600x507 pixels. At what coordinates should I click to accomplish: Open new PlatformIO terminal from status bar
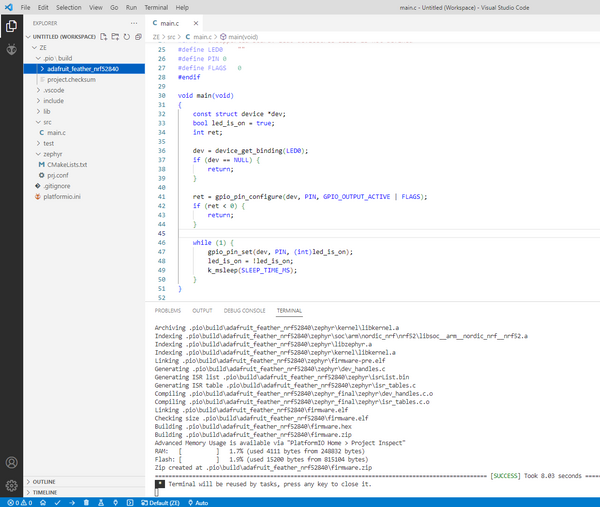click(x=130, y=503)
